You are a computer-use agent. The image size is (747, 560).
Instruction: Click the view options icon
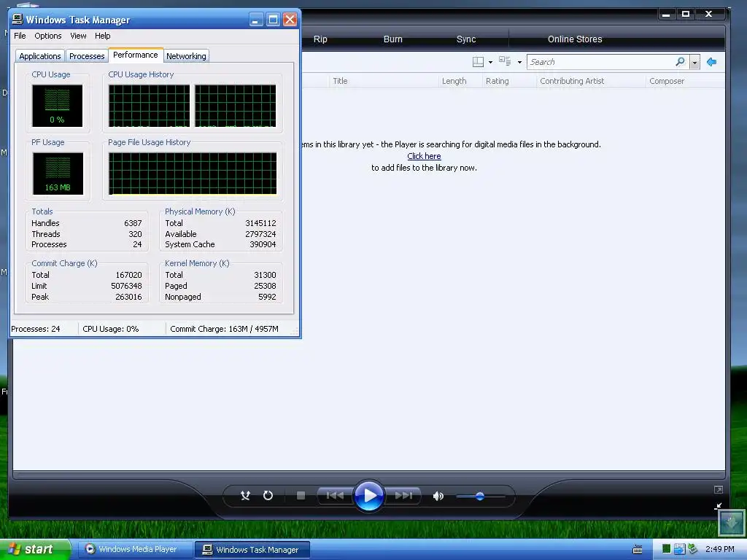(x=505, y=61)
